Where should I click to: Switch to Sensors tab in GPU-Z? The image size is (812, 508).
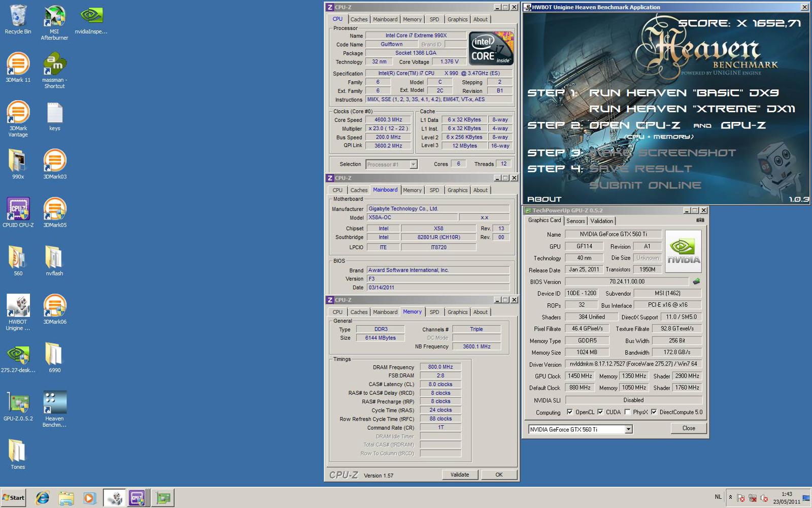576,221
